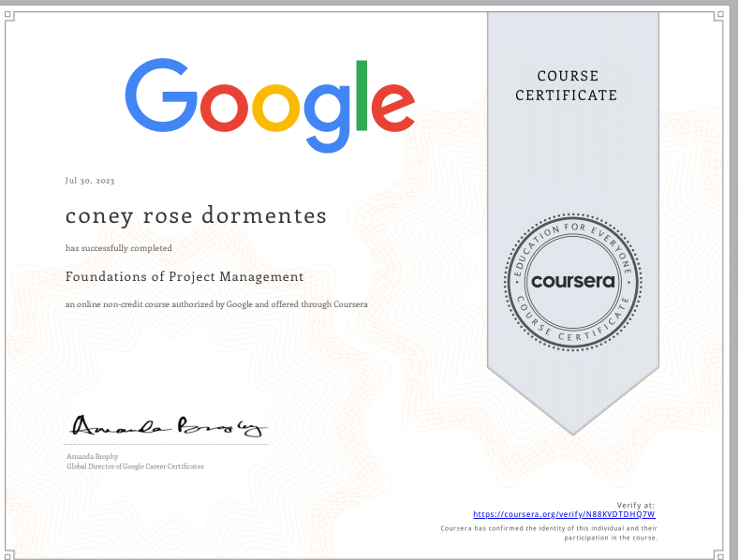Image resolution: width=739 pixels, height=560 pixels.
Task: Click Amanda Brophy's handwritten signature
Action: 166,427
